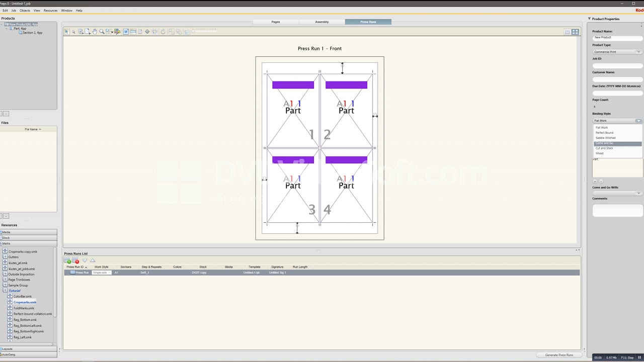The width and height of the screenshot is (644, 362).
Task: Click the Marks list vertical scrollbar
Action: pyautogui.click(x=55, y=282)
